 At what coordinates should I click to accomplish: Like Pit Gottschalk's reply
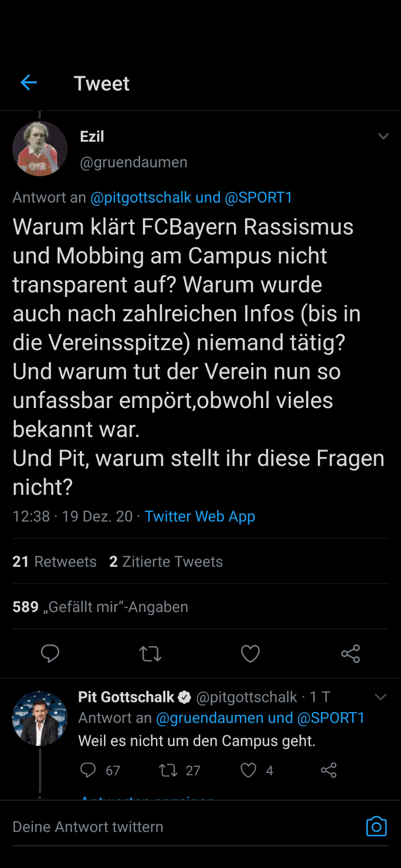pyautogui.click(x=248, y=770)
